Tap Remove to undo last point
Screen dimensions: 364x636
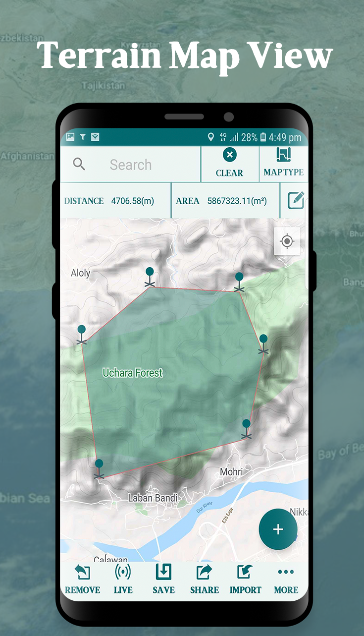click(x=82, y=579)
